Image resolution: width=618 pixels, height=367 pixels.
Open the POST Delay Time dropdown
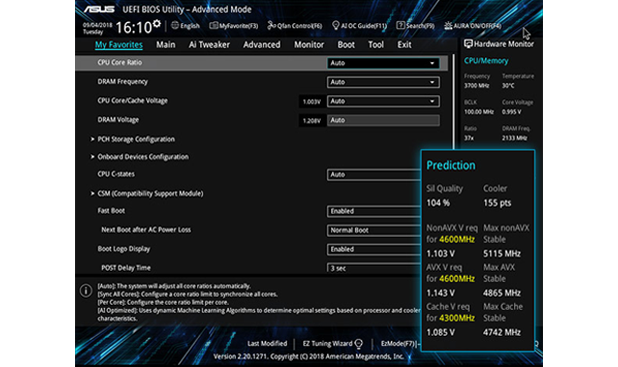point(374,268)
